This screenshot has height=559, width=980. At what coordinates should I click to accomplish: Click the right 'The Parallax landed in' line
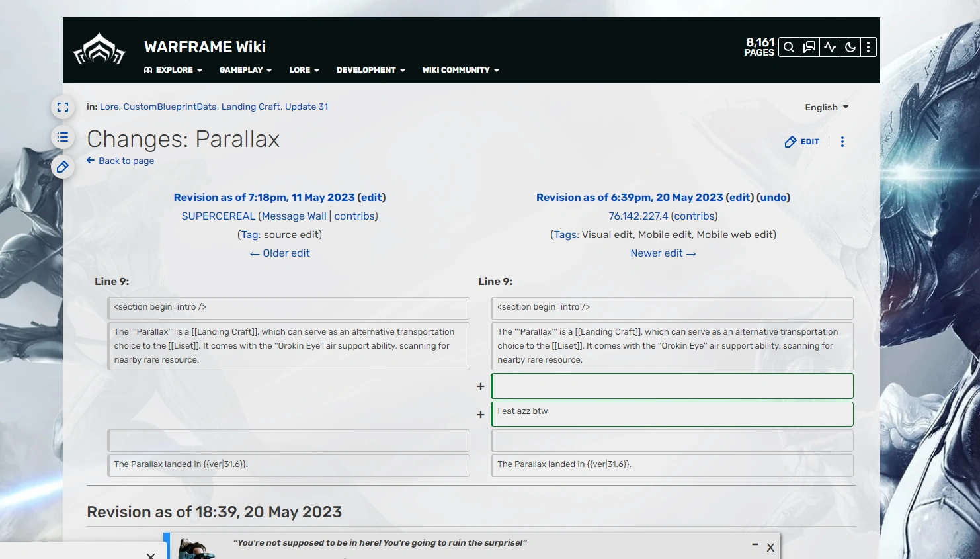coord(672,465)
